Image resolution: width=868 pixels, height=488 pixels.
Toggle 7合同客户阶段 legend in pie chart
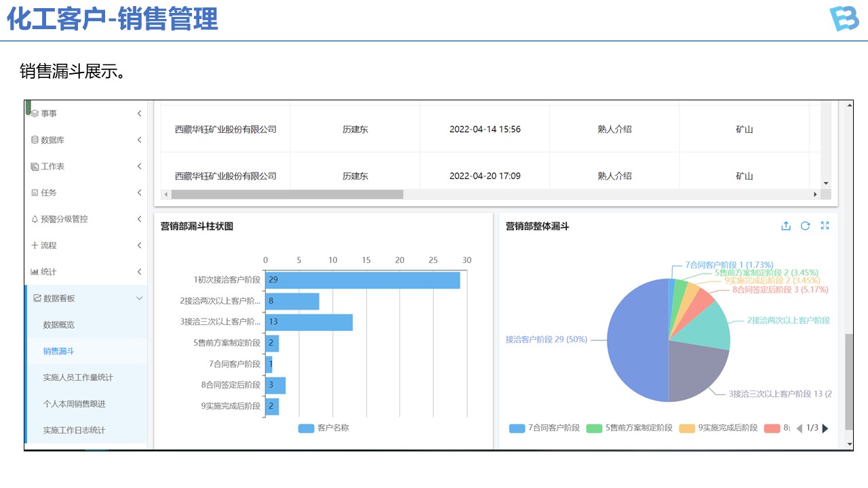click(x=545, y=428)
